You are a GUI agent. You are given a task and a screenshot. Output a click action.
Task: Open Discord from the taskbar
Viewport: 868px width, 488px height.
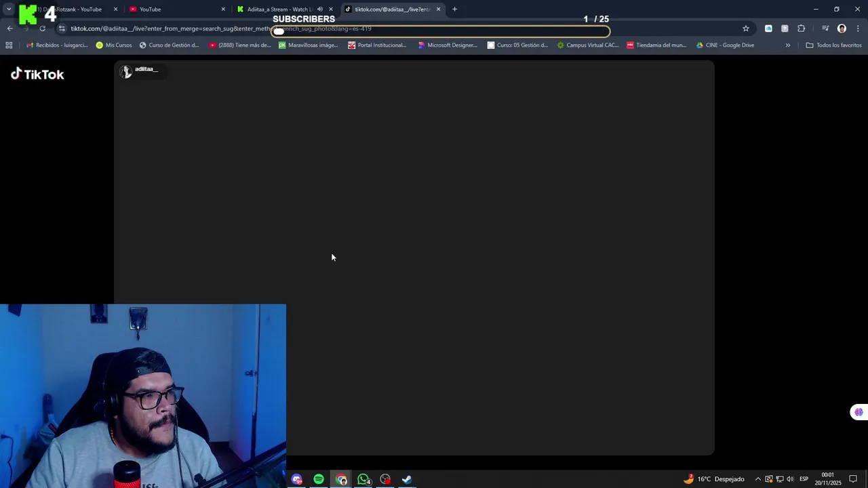click(296, 479)
